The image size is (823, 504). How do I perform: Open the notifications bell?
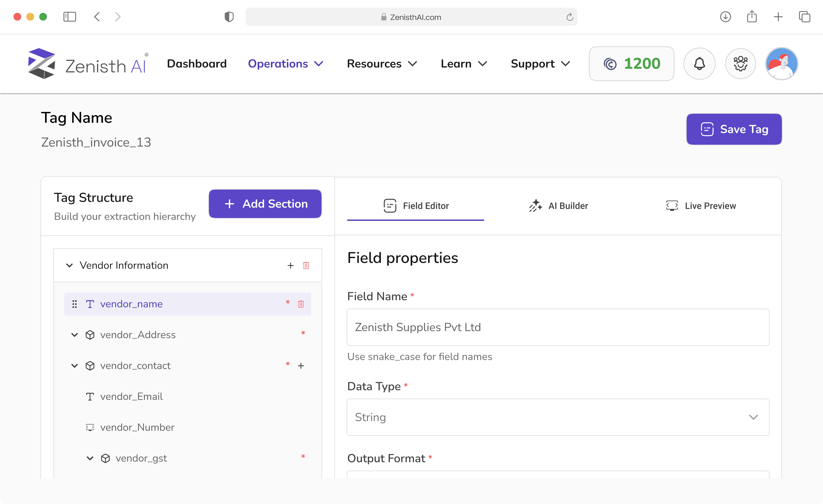(699, 63)
